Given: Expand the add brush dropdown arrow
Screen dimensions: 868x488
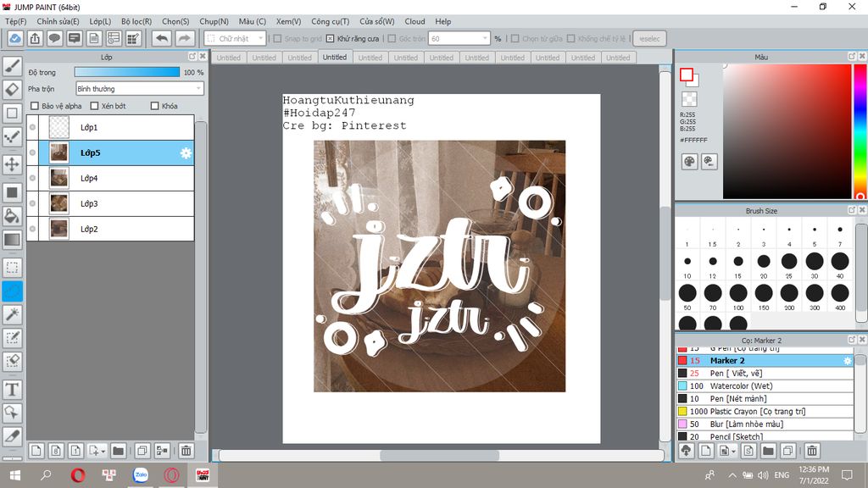Looking at the screenshot, I should (x=733, y=452).
